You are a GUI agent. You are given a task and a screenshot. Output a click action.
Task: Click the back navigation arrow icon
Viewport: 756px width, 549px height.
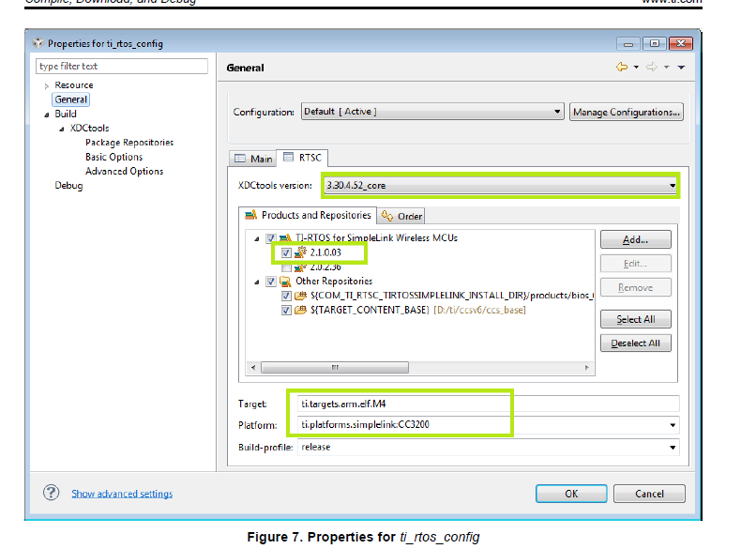622,67
